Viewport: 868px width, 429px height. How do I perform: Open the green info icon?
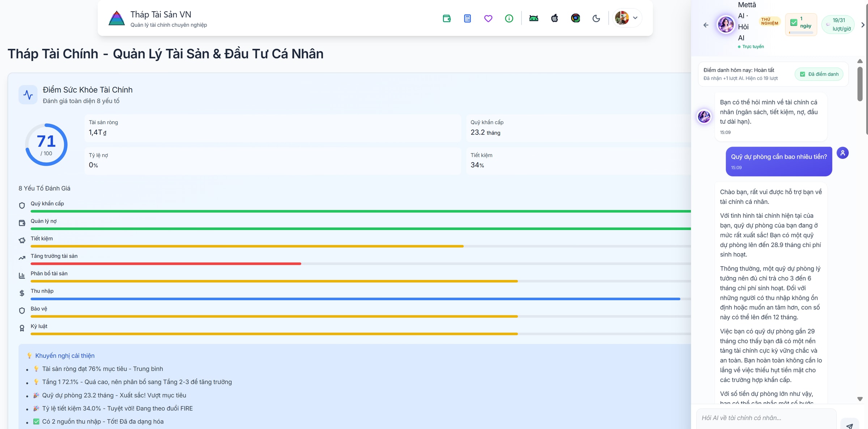pos(509,18)
